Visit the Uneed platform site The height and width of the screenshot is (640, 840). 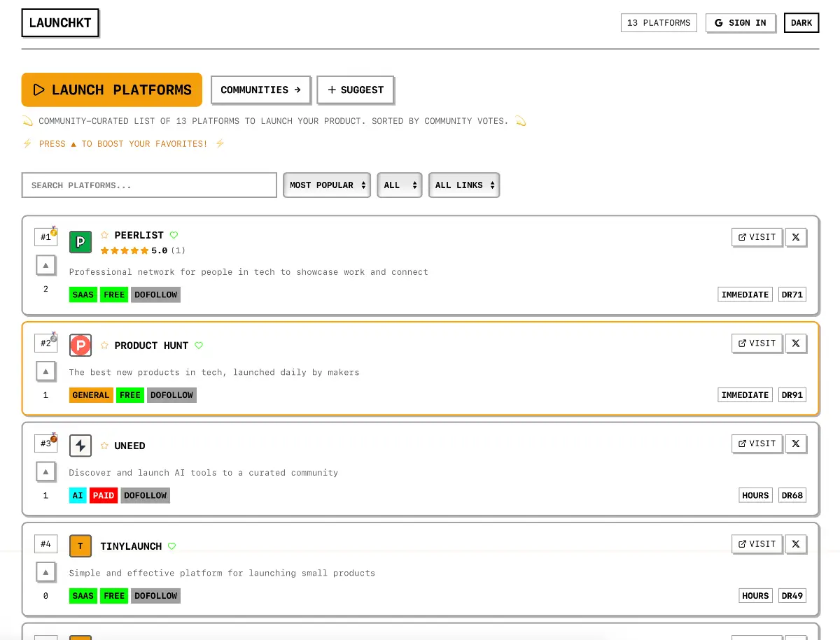(x=757, y=443)
